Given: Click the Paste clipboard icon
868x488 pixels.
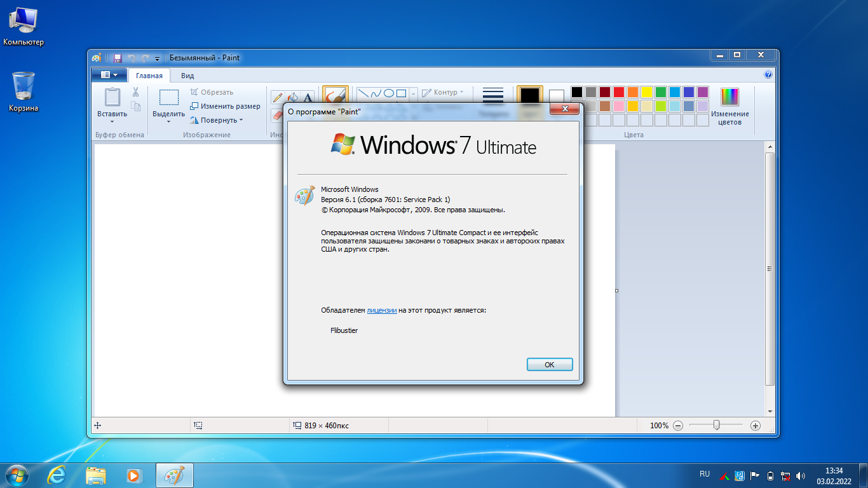Looking at the screenshot, I should point(112,97).
